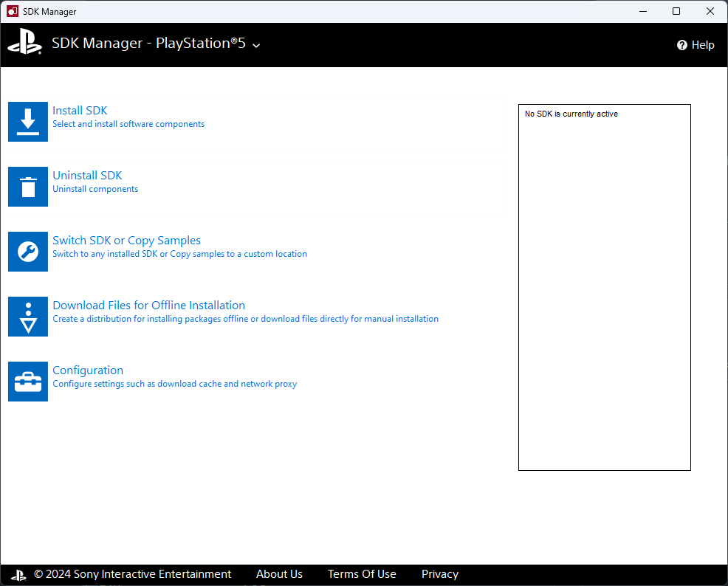Viewport: 728px width, 586px height.
Task: Click the 2024 Sony Interactive Entertainment copyright
Action: pos(132,574)
